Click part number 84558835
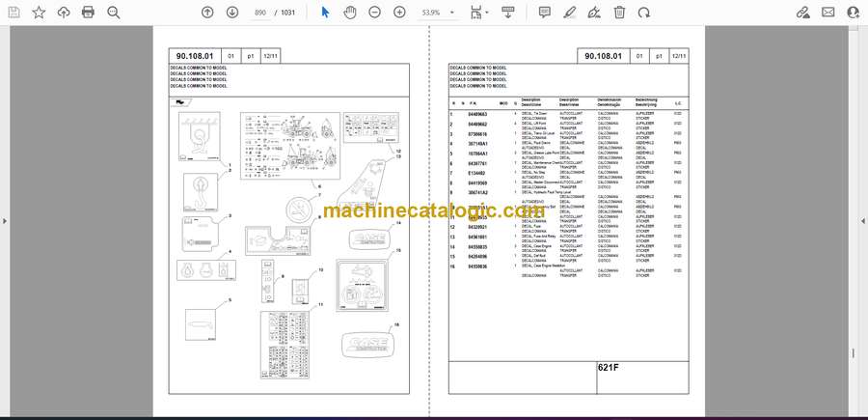Image resolution: width=868 pixels, height=420 pixels. tap(477, 247)
